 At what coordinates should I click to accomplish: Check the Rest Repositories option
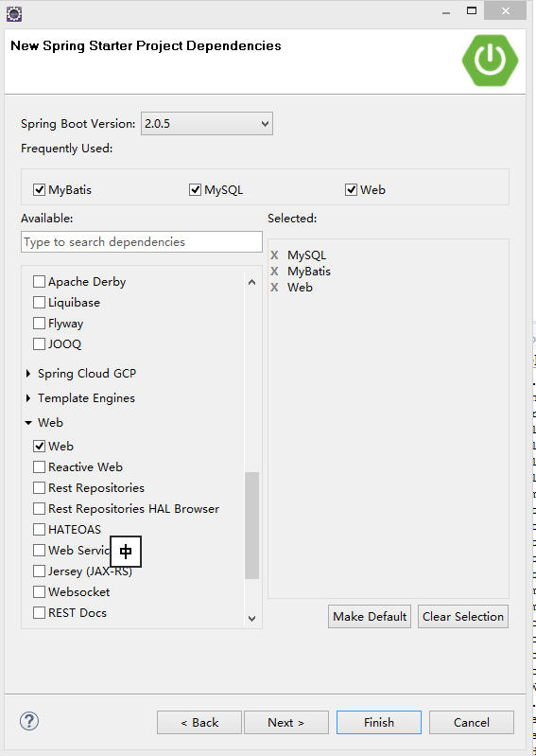(x=39, y=488)
